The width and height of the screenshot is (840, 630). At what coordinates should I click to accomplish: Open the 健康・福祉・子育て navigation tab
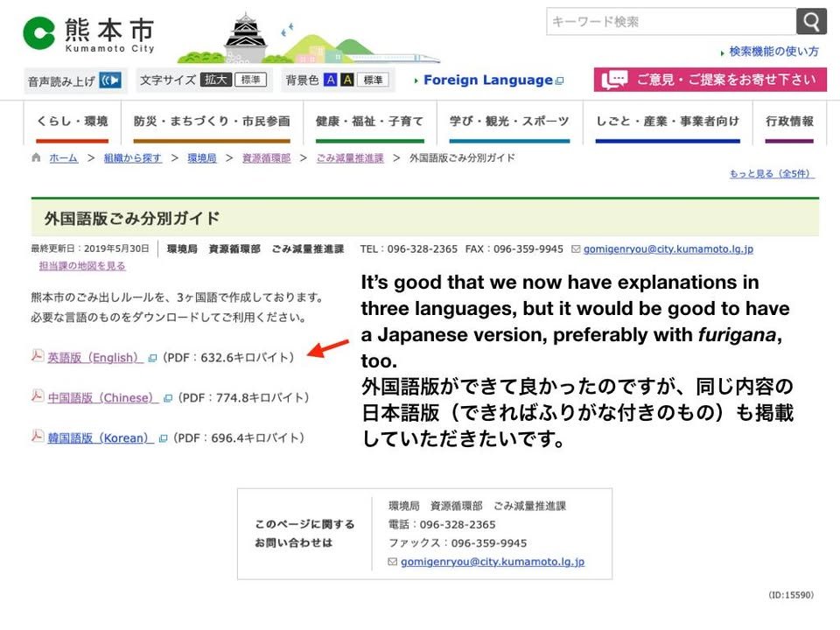tap(369, 122)
